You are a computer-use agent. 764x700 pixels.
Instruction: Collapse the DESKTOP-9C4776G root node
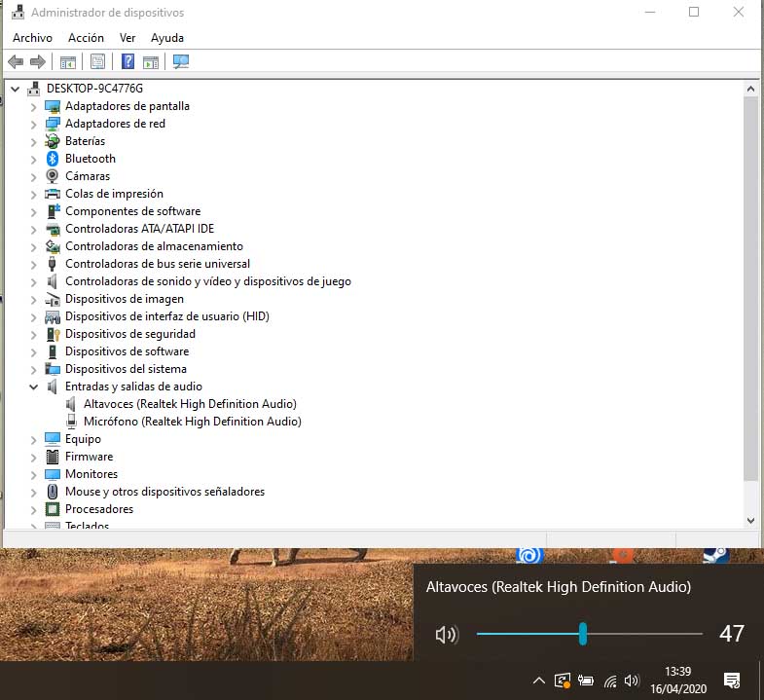click(x=16, y=89)
